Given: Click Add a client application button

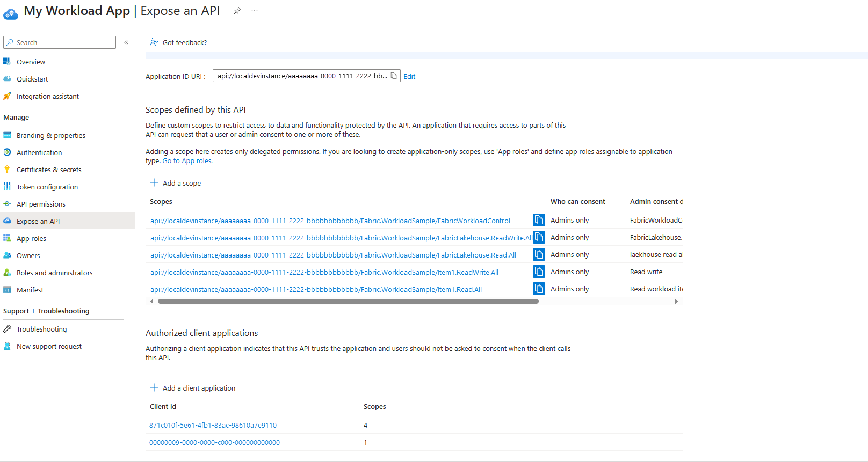Looking at the screenshot, I should pos(193,388).
